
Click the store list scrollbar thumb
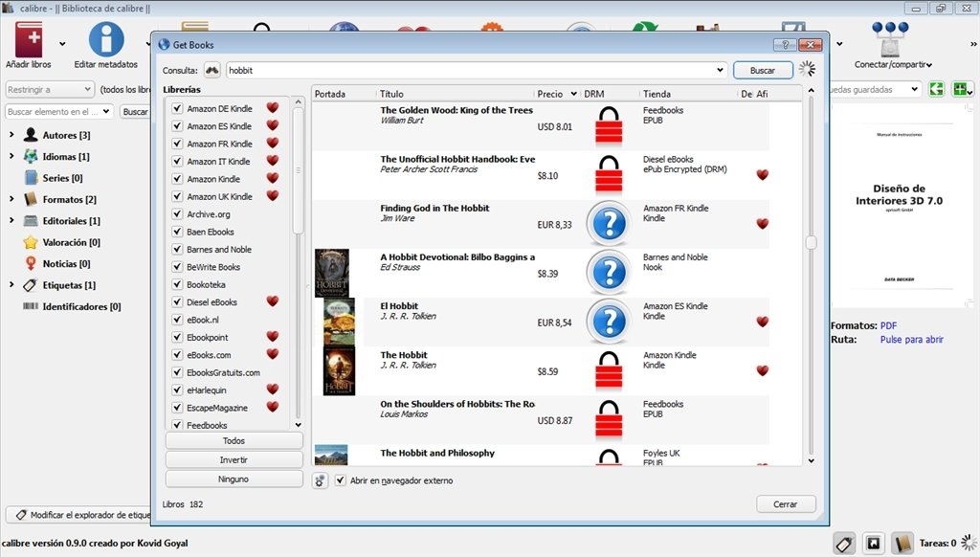299,170
